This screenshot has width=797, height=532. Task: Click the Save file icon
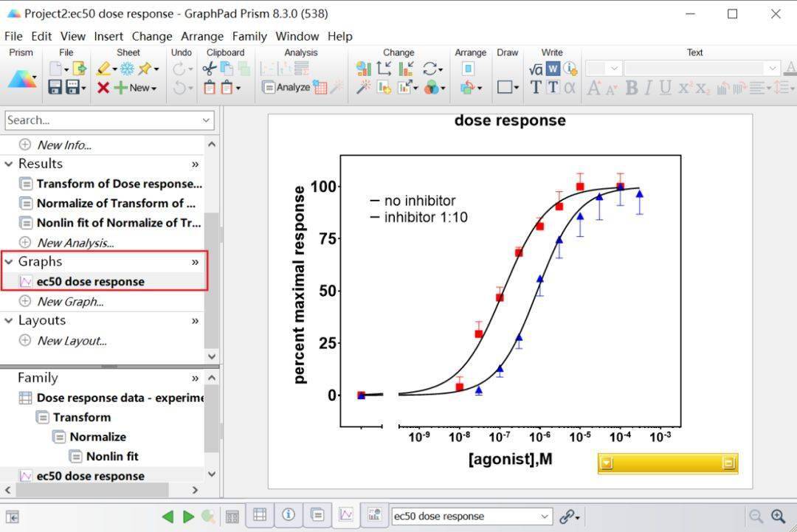(55, 87)
